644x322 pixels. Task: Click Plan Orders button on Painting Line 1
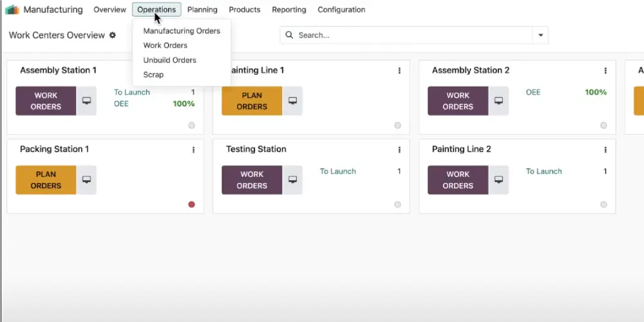tap(252, 100)
